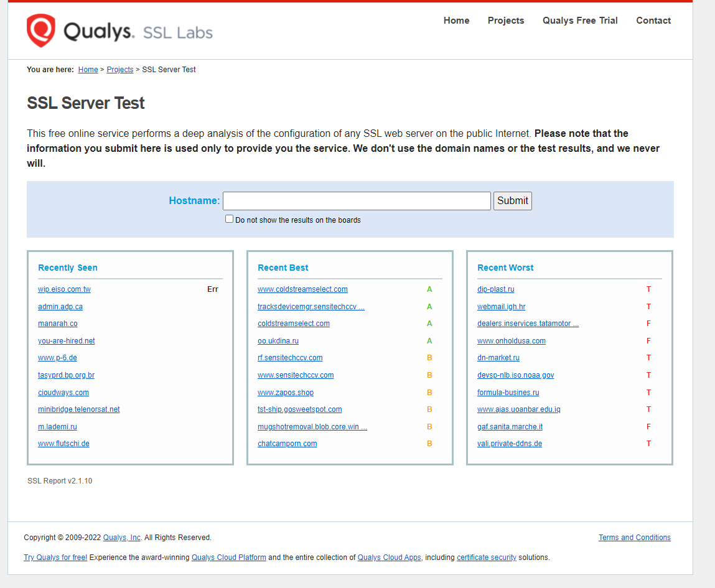Open www.coldstreamselect.com in Recent Best
Viewport: 715px width, 588px height.
click(302, 289)
